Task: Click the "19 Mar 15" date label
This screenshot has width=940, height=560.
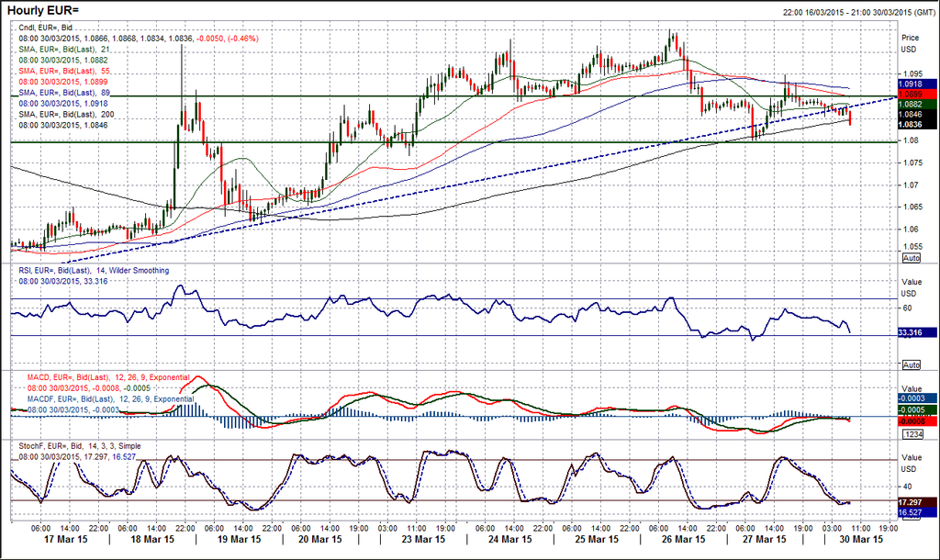Action: pos(240,539)
